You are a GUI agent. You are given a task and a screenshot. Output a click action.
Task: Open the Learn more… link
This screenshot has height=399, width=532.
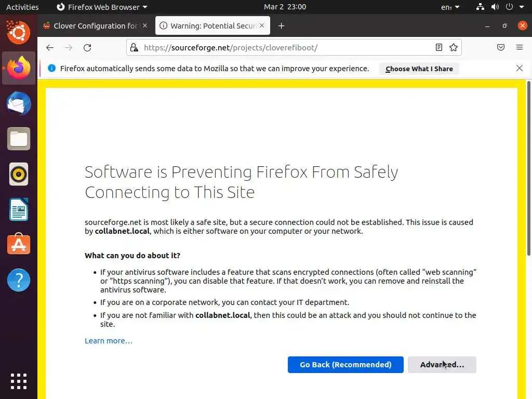coord(109,341)
